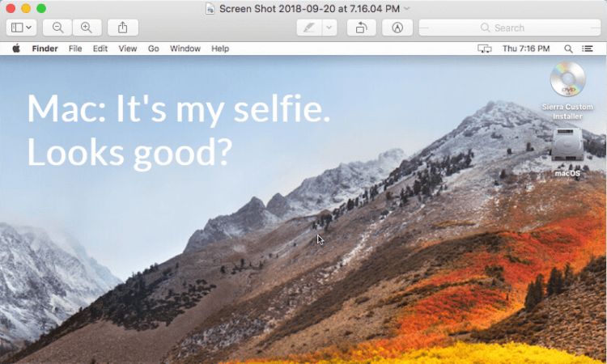This screenshot has width=607, height=364.
Task: Click the "Mac: It's my selfie." text
Action: click(179, 108)
